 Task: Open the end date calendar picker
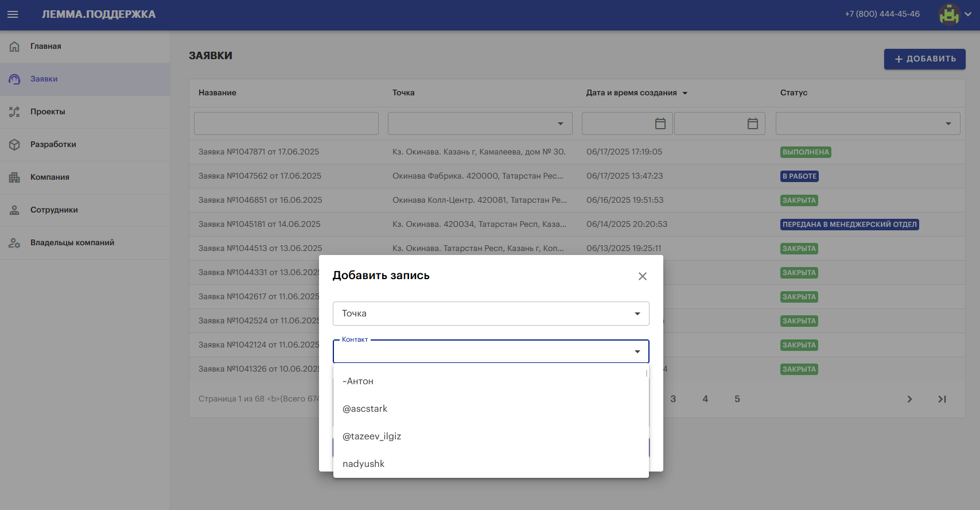753,123
